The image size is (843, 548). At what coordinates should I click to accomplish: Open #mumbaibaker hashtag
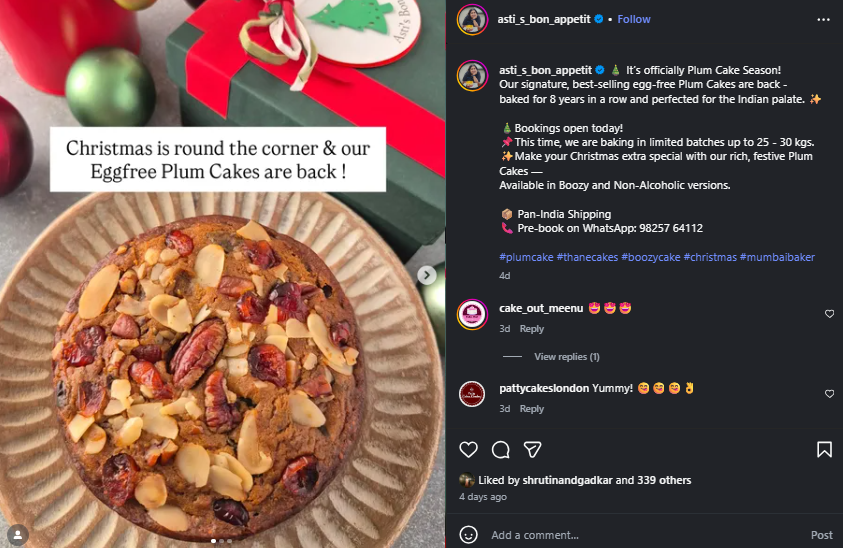tap(777, 257)
